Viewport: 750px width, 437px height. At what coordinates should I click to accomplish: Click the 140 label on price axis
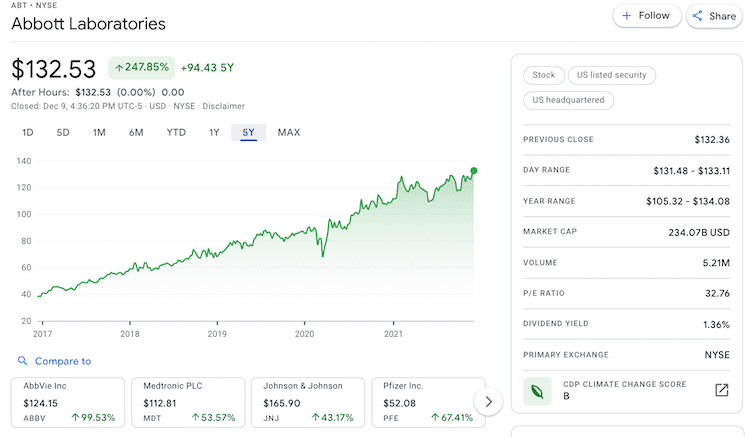click(x=24, y=161)
